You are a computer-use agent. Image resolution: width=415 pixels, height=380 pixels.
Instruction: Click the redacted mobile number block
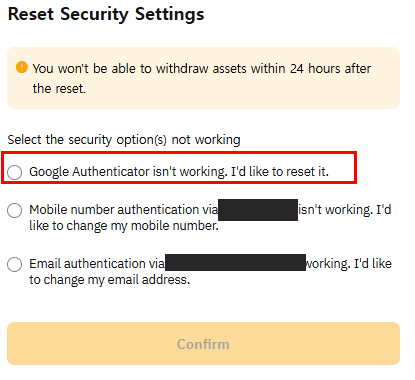[x=258, y=210]
